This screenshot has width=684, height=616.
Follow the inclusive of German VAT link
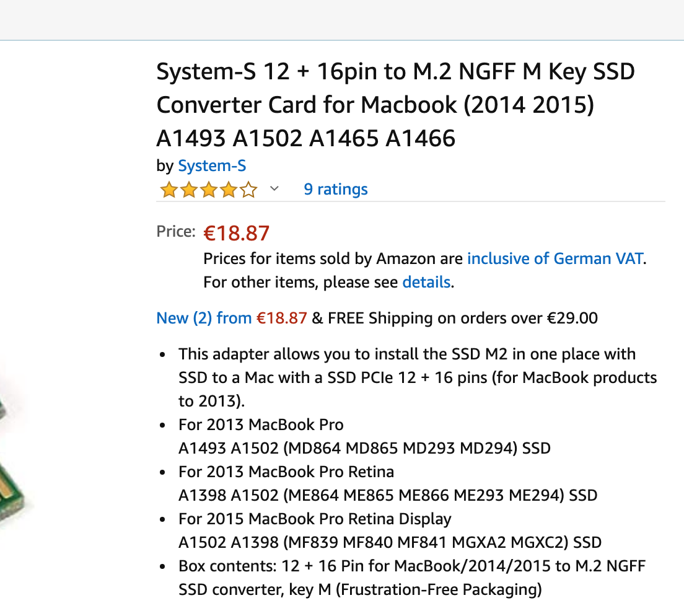click(x=555, y=258)
